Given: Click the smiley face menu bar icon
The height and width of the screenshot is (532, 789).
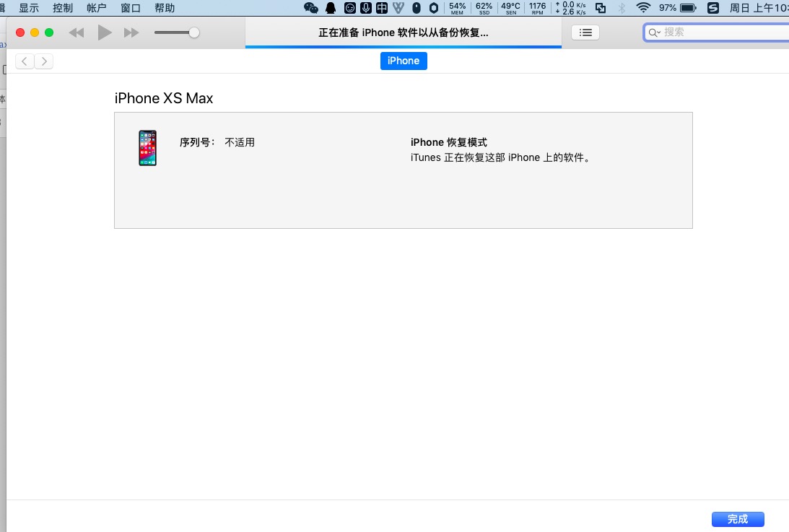Looking at the screenshot, I should pyautogui.click(x=349, y=8).
